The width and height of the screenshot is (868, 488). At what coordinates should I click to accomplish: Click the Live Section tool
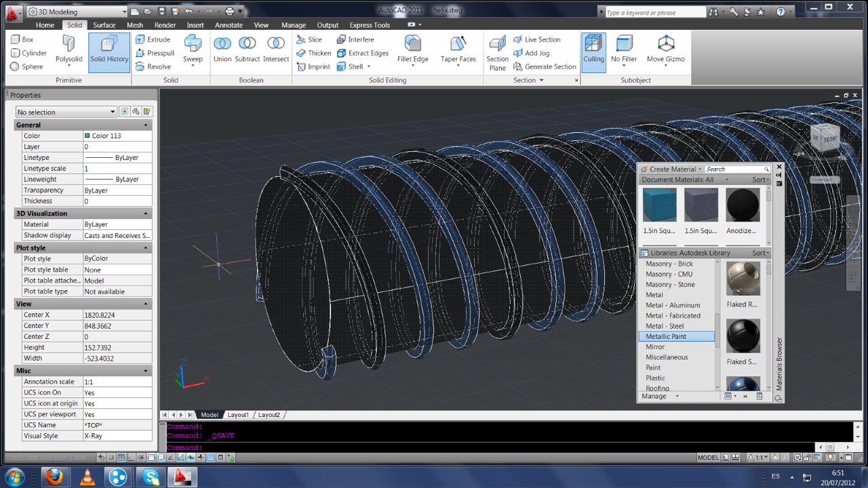point(536,39)
